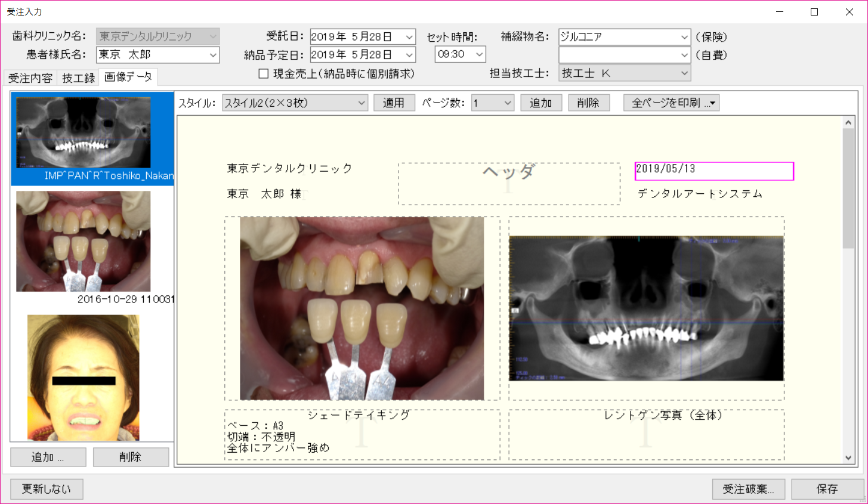
Task: Open the 全ページを印刷 dropdown arrow
Action: (x=712, y=103)
